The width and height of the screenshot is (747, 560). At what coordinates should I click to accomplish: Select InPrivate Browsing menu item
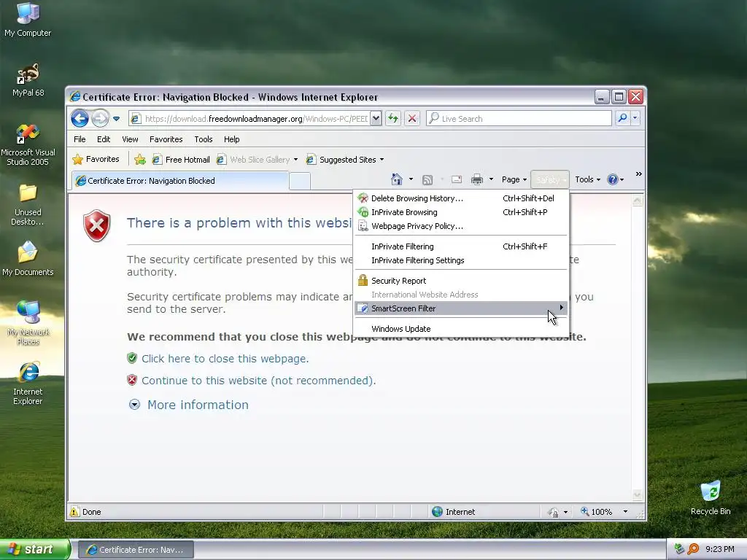[461, 212]
